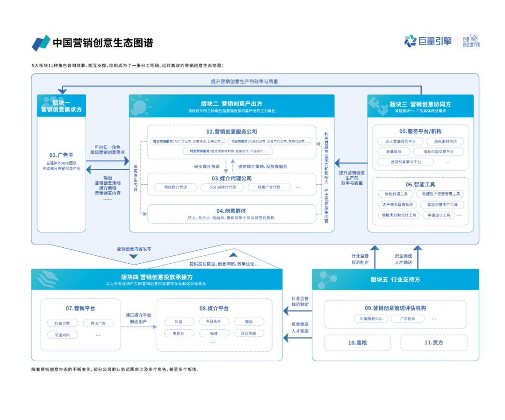Click the 效果广告代理 pill
This screenshot has width=505, height=420.
click(269, 187)
